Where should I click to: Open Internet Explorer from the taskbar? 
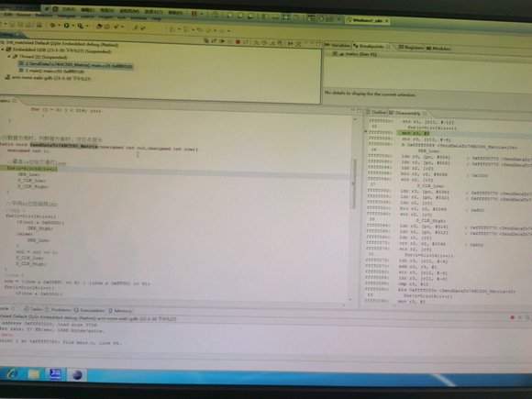pos(12,374)
